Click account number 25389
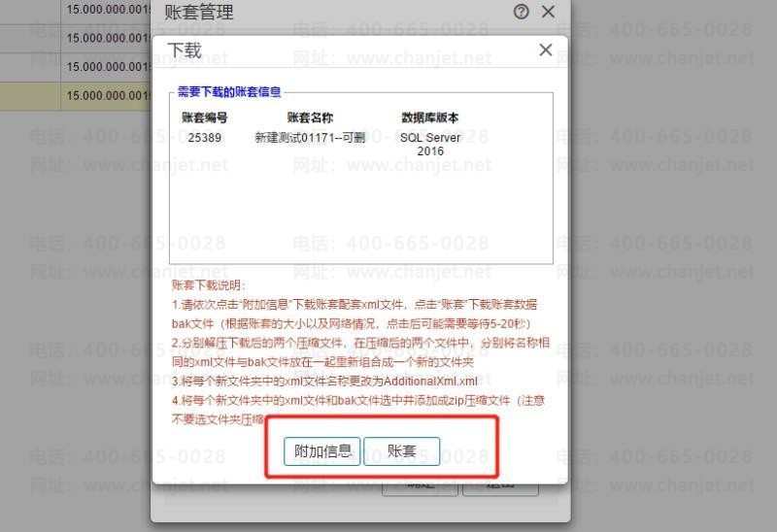Screen dimensions: 777x532 (205, 138)
